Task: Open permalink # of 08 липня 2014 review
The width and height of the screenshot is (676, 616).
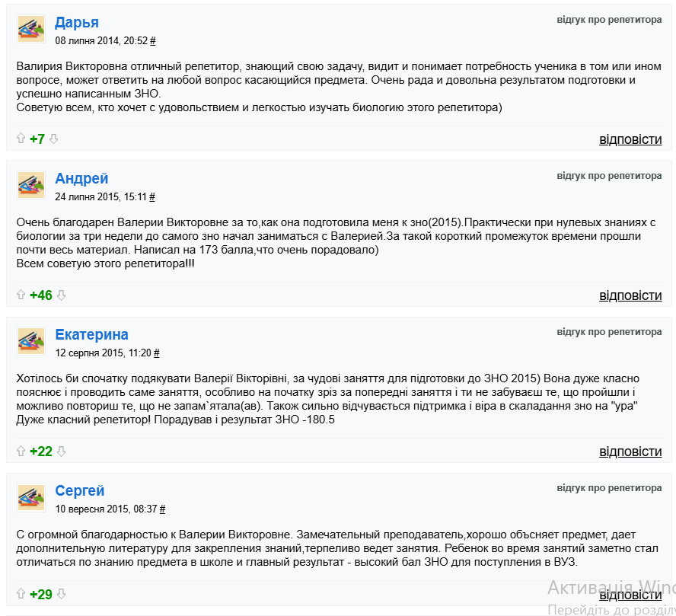Action: coord(152,41)
